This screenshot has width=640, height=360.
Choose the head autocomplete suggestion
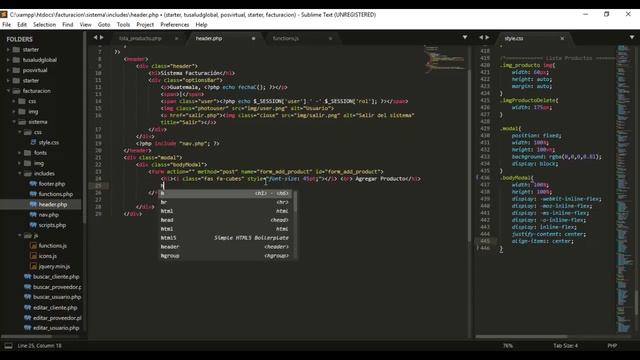coord(225,220)
